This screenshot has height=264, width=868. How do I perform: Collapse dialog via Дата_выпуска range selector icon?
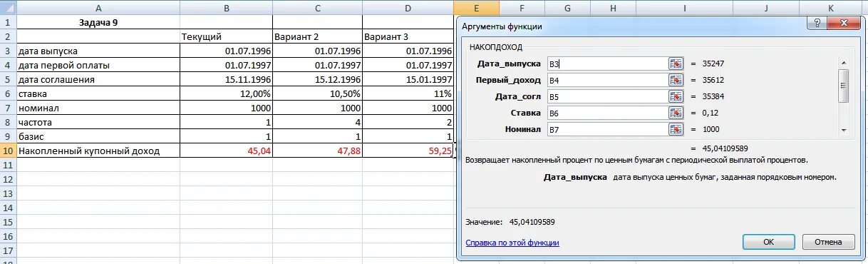point(676,64)
